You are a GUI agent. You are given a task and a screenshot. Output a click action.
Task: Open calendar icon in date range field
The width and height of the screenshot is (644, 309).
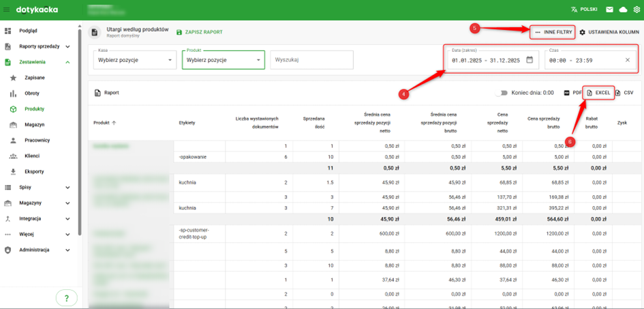[530, 60]
